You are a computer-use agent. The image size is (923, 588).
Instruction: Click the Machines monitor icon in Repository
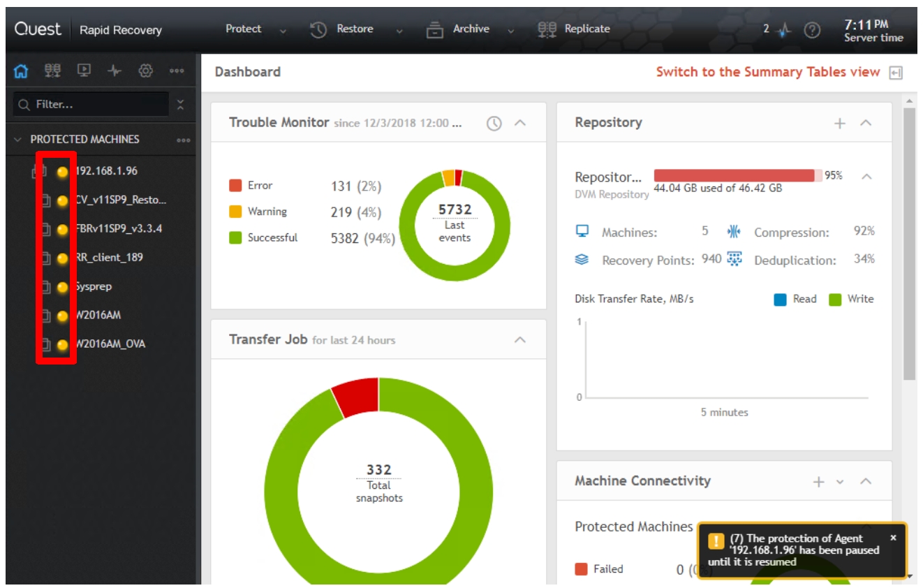pos(582,231)
